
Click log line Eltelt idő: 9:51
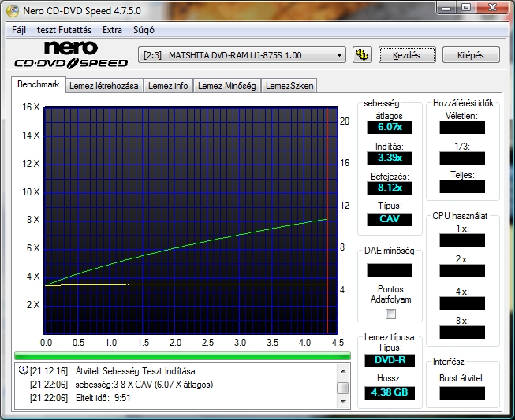click(x=103, y=398)
